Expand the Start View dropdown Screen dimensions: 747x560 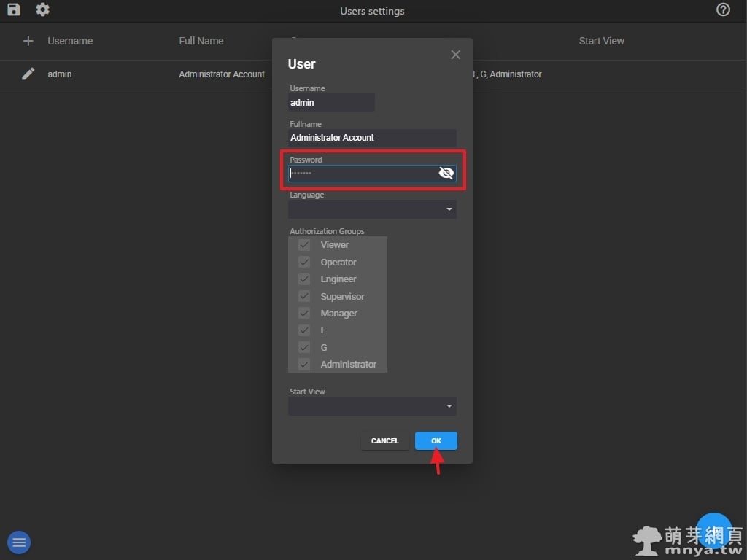372,406
